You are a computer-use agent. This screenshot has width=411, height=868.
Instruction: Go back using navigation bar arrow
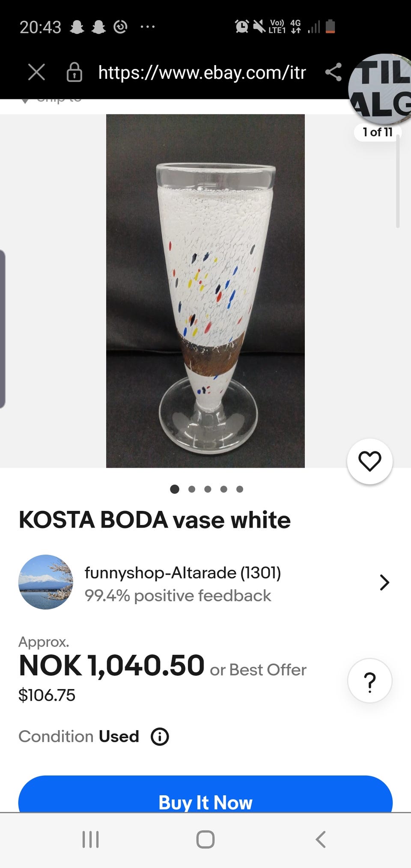point(321,839)
